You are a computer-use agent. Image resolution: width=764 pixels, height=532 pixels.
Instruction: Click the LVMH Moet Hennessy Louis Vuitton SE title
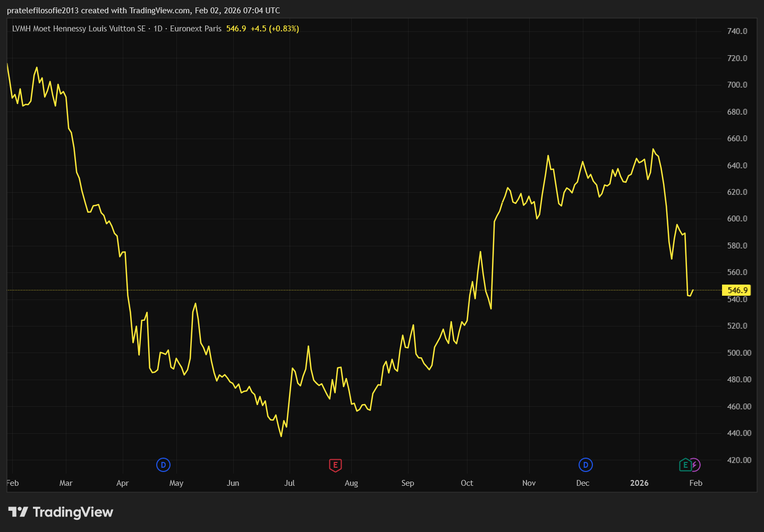pyautogui.click(x=79, y=29)
